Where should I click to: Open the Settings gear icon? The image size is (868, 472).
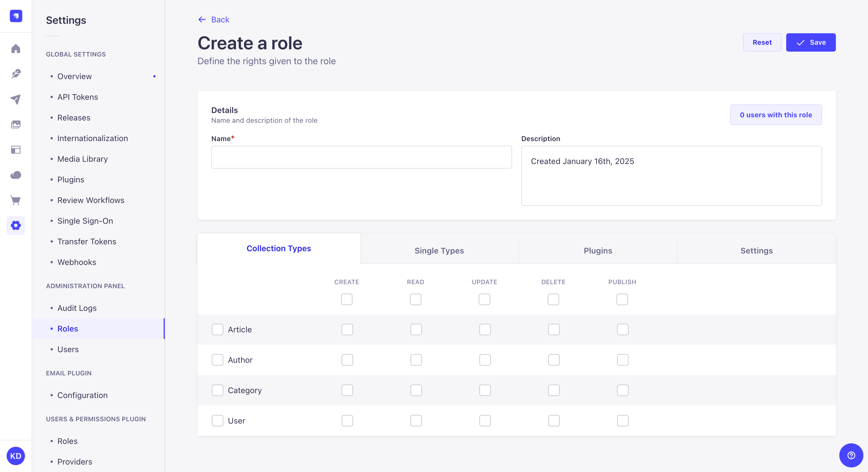[x=16, y=225]
